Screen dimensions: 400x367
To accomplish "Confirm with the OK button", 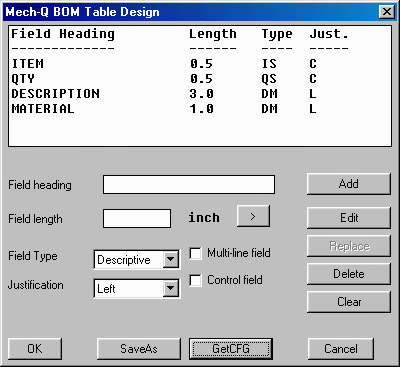I will point(35,349).
